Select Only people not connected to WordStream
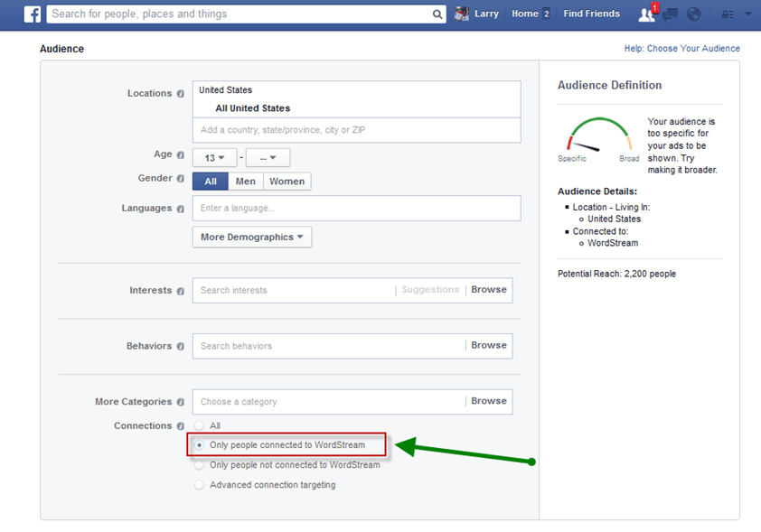This screenshot has height=532, width=761. point(199,464)
